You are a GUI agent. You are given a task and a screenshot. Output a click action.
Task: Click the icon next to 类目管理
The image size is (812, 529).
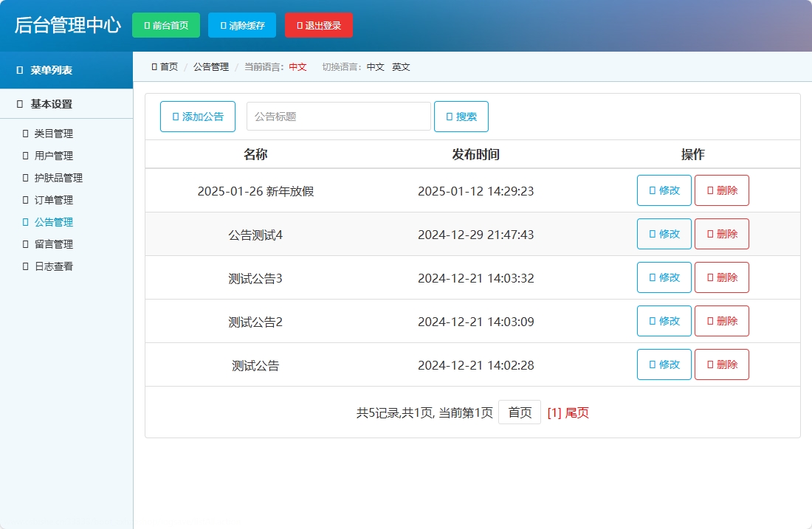[x=27, y=134]
